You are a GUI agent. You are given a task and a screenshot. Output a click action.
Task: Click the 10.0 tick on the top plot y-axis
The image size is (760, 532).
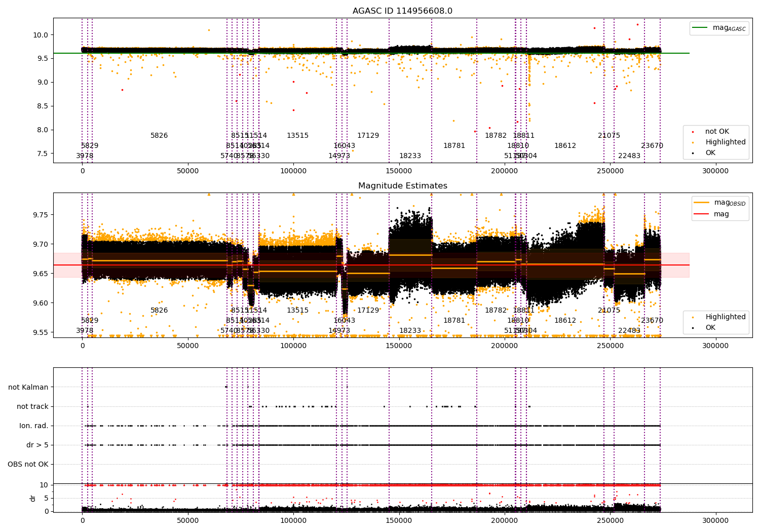coord(40,35)
